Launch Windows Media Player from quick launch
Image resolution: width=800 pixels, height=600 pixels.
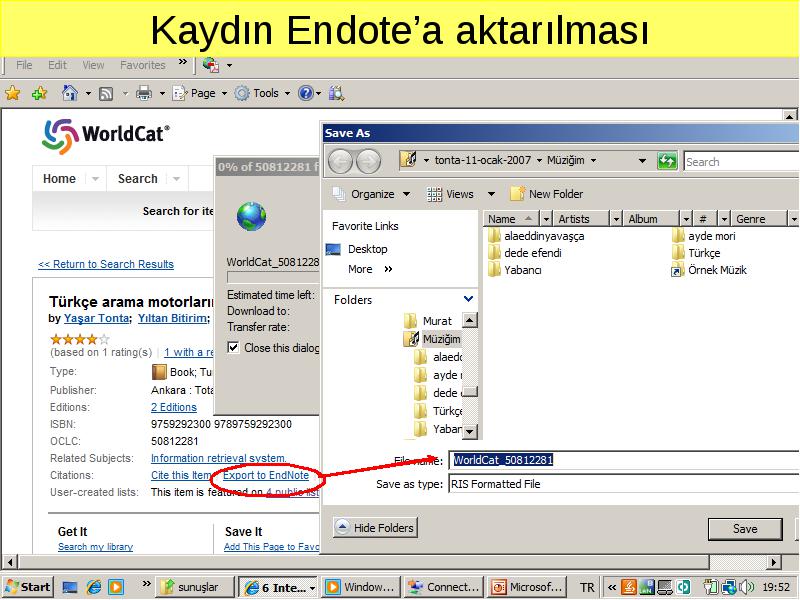(x=116, y=587)
